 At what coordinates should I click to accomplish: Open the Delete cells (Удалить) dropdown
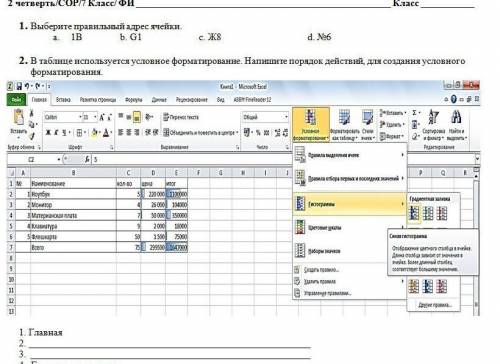pos(392,125)
